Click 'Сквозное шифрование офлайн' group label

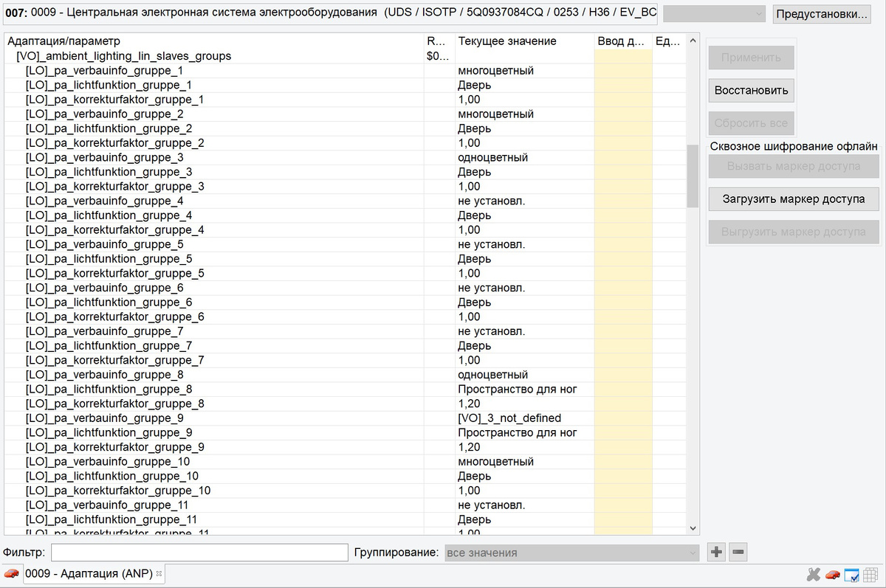click(794, 146)
